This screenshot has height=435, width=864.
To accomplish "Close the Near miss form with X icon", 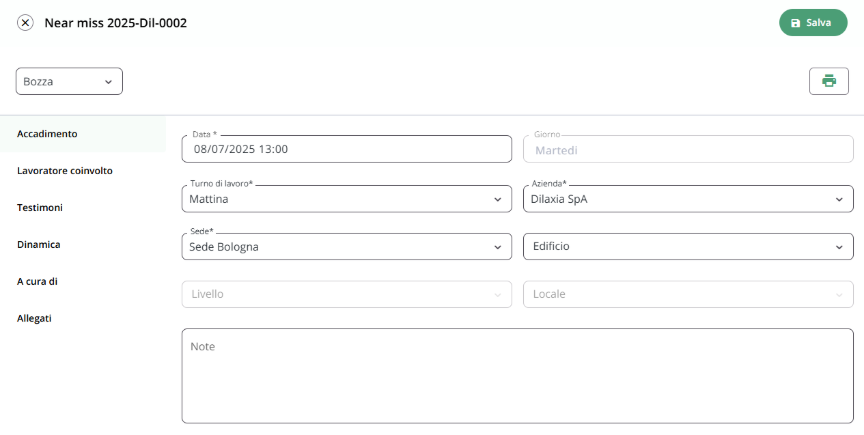I will (x=25, y=23).
